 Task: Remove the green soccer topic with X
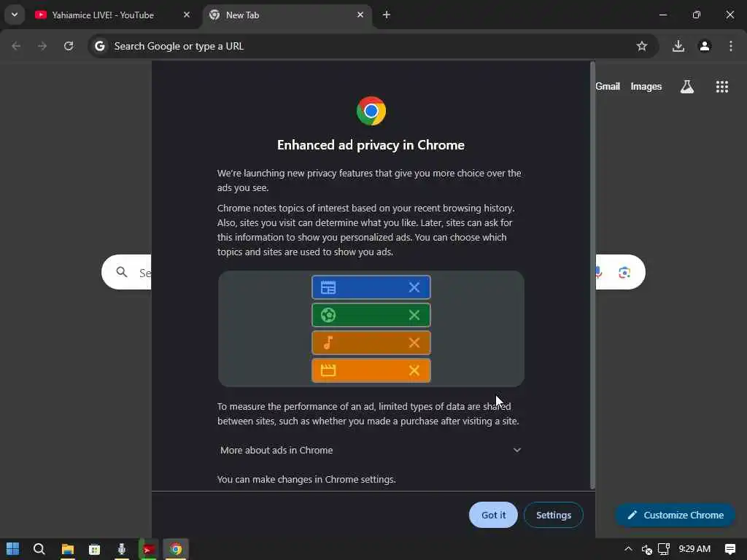click(414, 315)
